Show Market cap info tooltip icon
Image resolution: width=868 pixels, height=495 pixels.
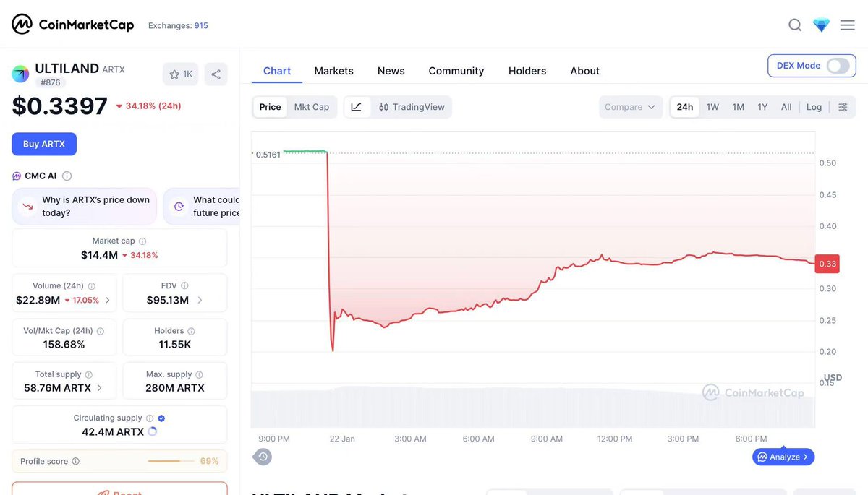pos(142,241)
